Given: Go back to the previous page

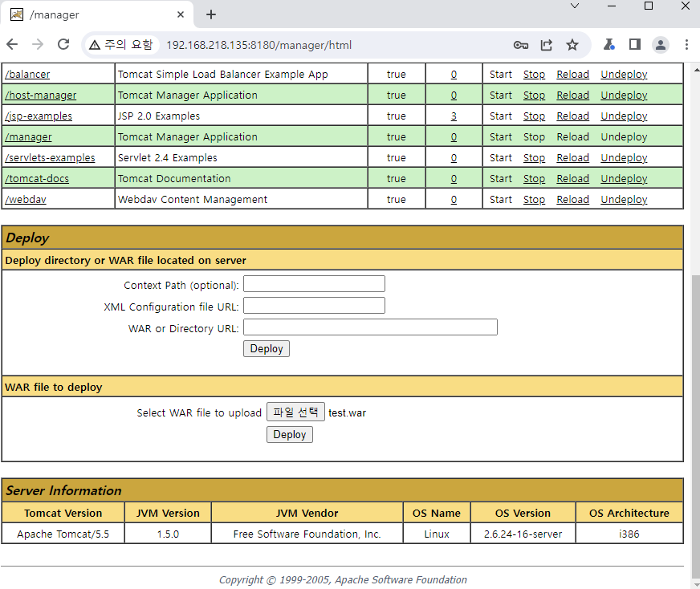Looking at the screenshot, I should point(12,45).
